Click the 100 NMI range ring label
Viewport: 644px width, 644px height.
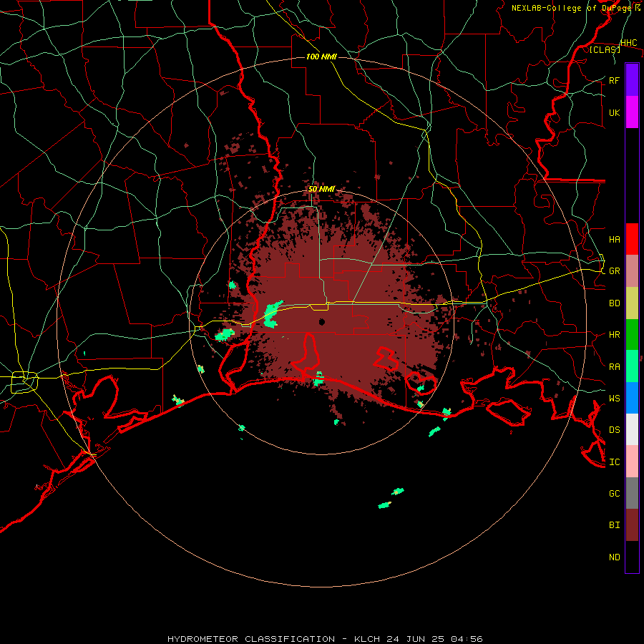tap(321, 57)
